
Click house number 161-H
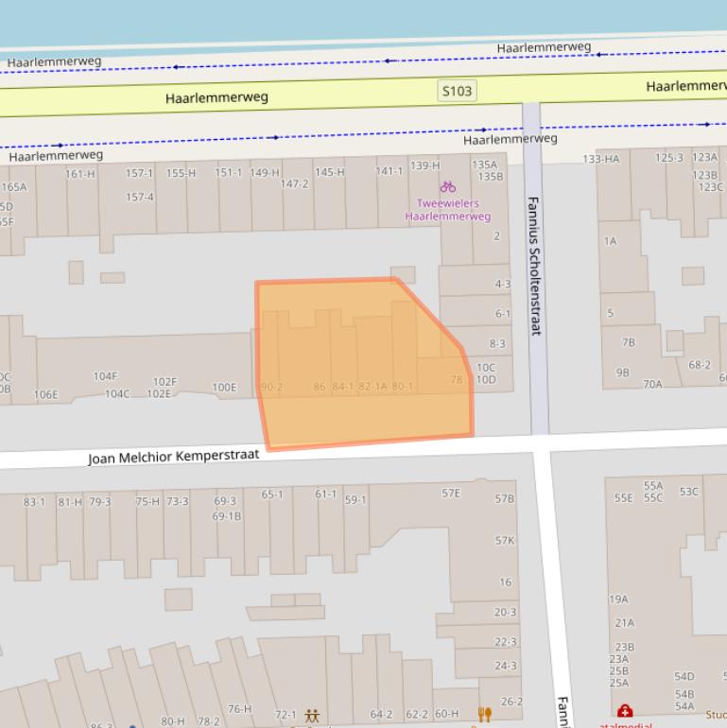click(79, 174)
